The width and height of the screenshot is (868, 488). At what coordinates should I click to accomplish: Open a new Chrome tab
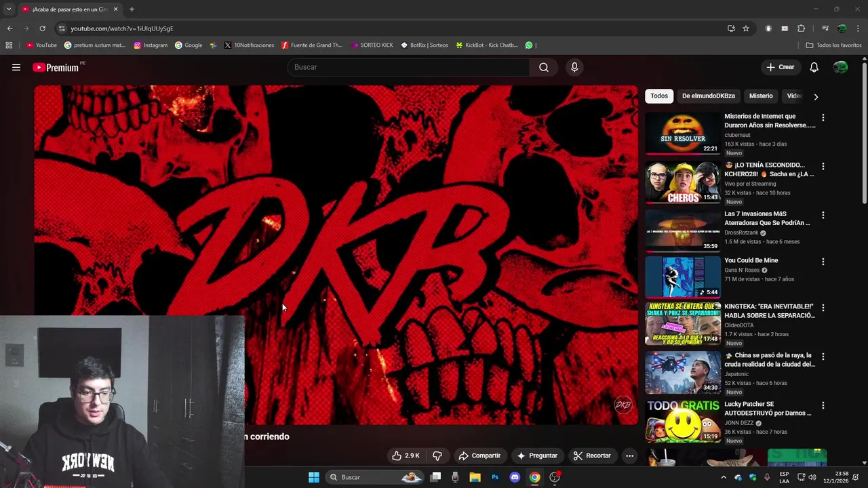pos(132,9)
